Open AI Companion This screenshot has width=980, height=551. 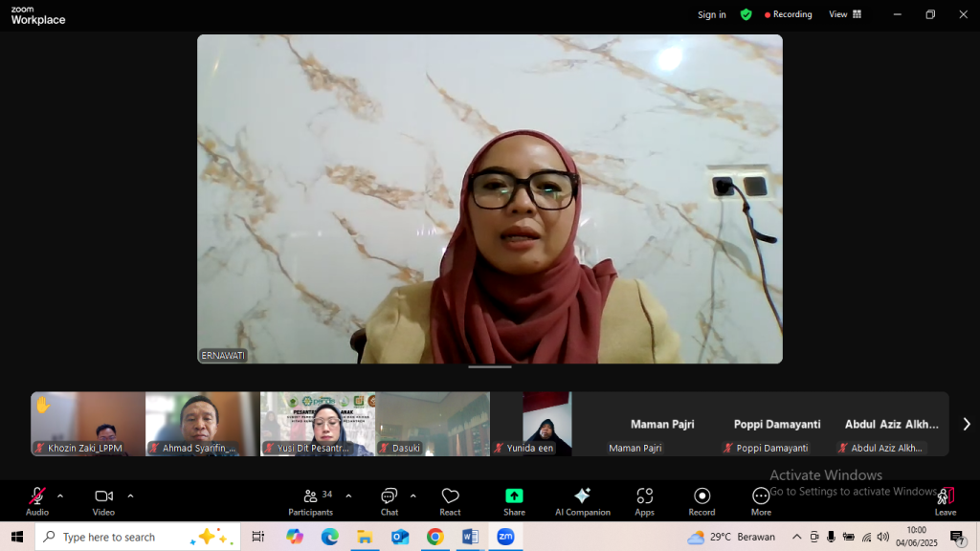click(583, 501)
